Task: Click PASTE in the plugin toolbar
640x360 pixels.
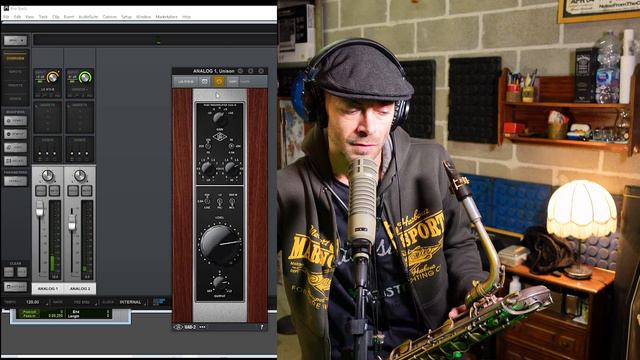Action: 245,82
